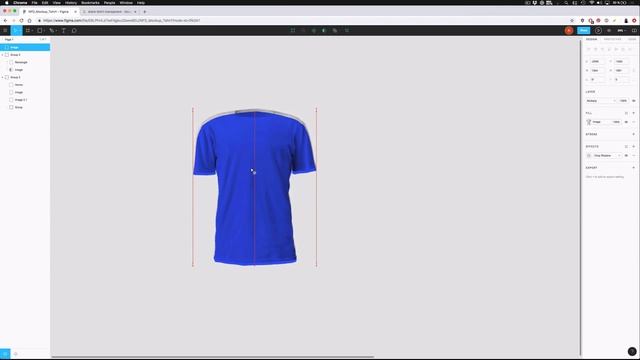The width and height of the screenshot is (640, 360).
Task: Click Chrome back arrow
Action: [x=5, y=20]
